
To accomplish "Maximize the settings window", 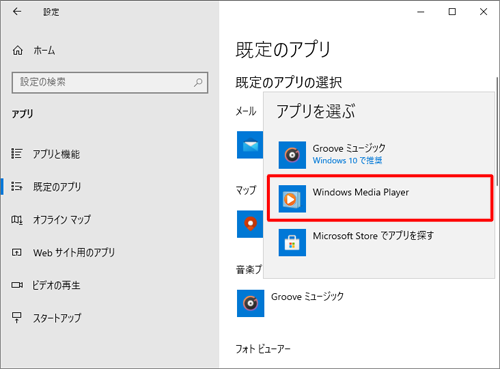I will [x=452, y=12].
